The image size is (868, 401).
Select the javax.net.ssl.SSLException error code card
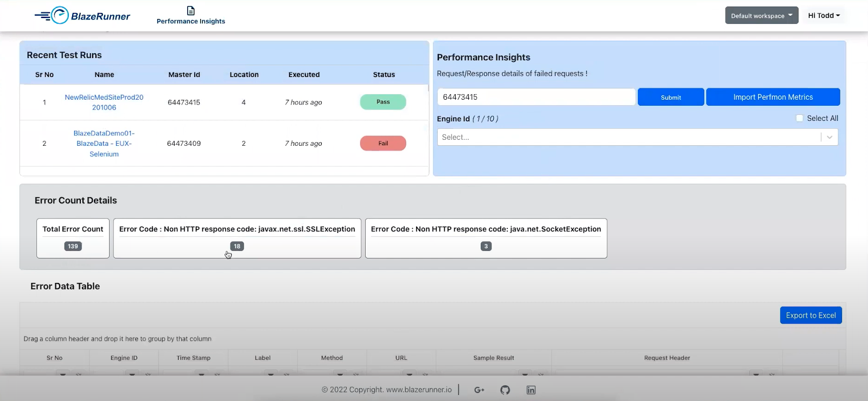(237, 238)
